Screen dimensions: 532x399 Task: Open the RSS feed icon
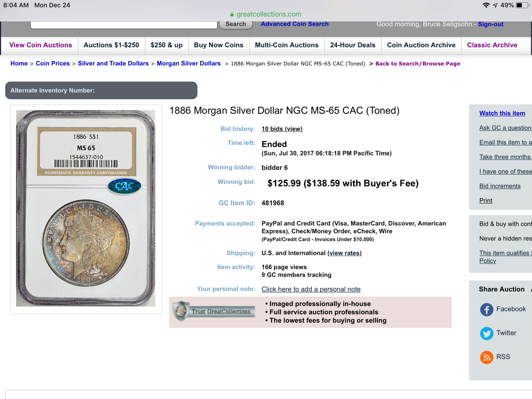pos(487,357)
